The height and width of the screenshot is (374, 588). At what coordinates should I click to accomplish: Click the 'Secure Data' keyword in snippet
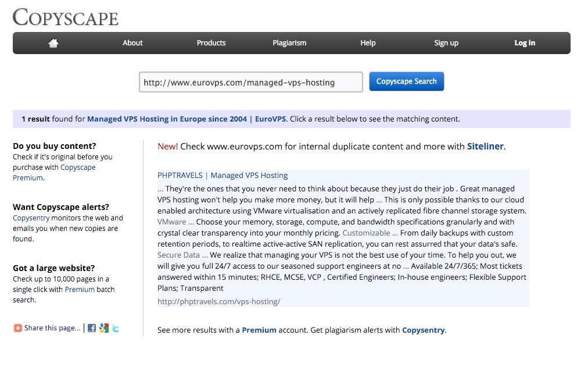(x=178, y=255)
